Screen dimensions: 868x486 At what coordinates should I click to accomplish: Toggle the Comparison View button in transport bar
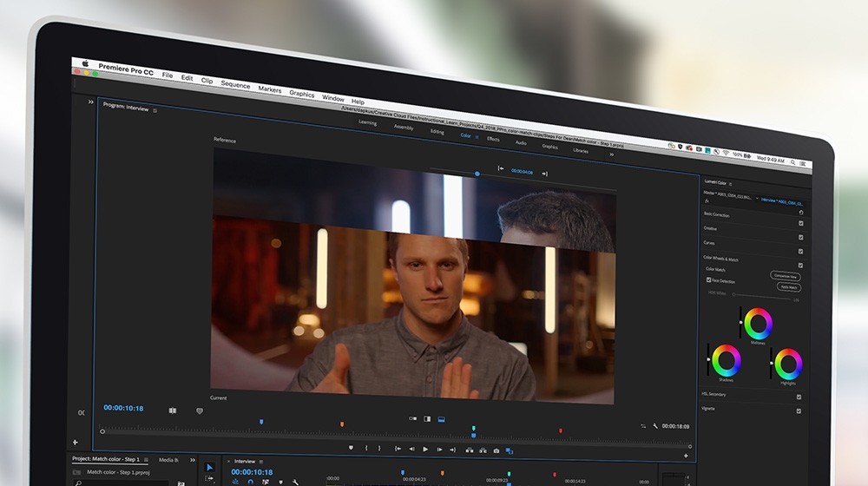[510, 451]
